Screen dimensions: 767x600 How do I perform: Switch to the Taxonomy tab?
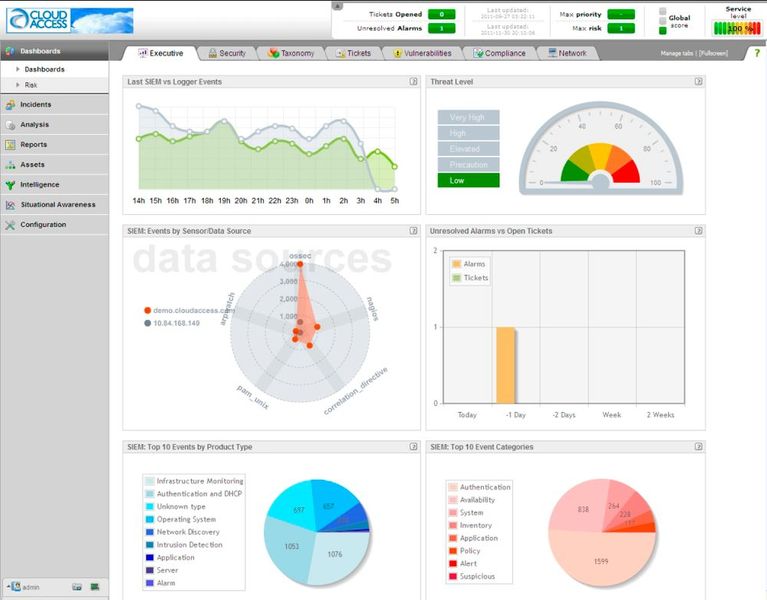291,53
